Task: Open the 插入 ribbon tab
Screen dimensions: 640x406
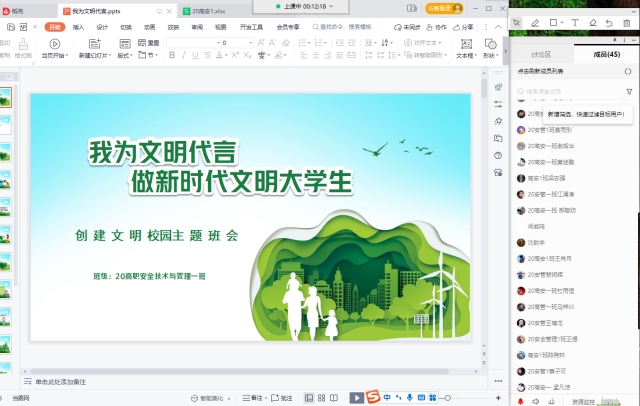Action: click(x=78, y=27)
